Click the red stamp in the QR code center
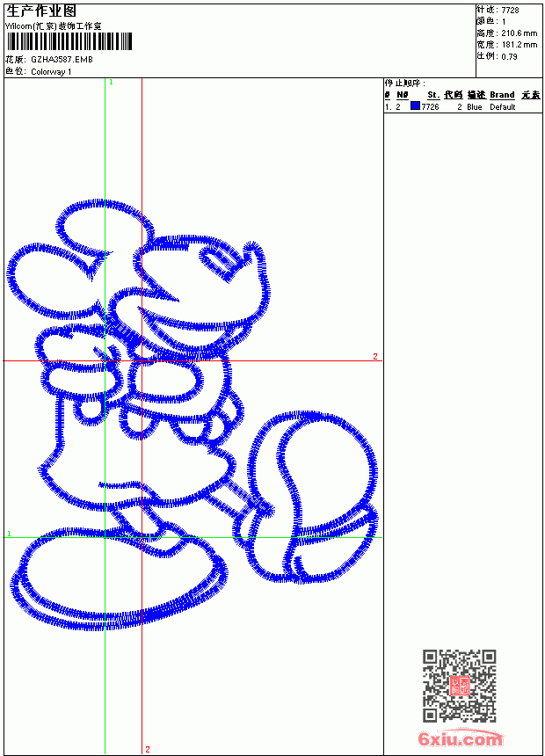 point(460,686)
